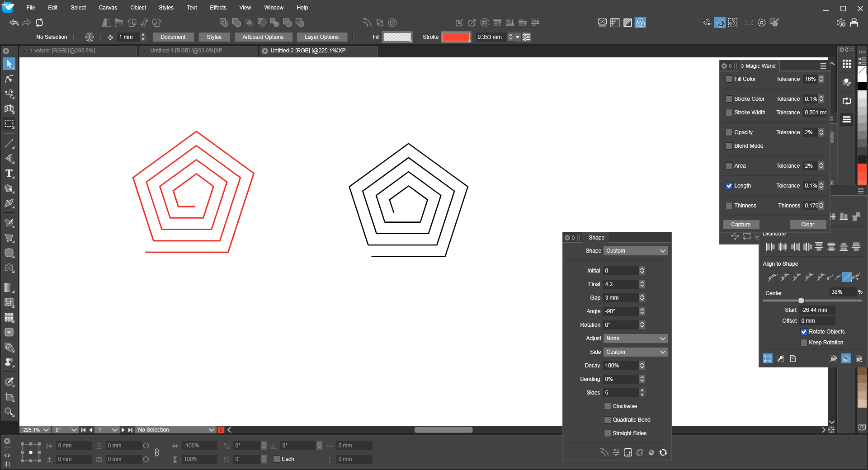Open the Shape type dropdown
The width and height of the screenshot is (868, 470).
click(635, 251)
